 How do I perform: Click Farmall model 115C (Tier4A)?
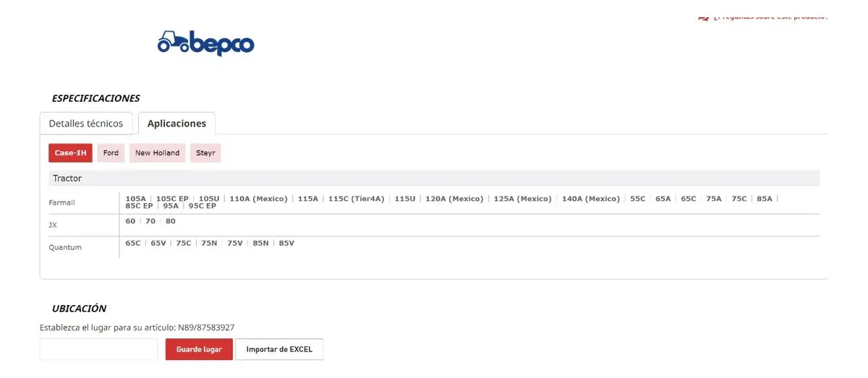[x=357, y=199]
